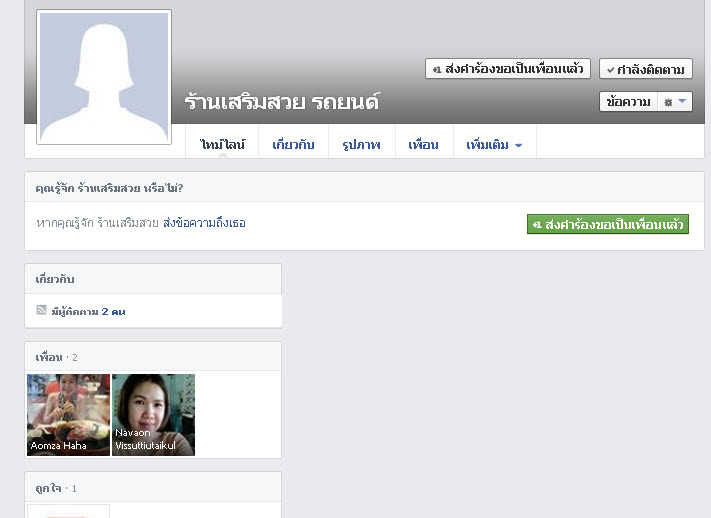The image size is (711, 518).
Task: Click the add-friend icon on the green request button
Action: click(x=537, y=225)
